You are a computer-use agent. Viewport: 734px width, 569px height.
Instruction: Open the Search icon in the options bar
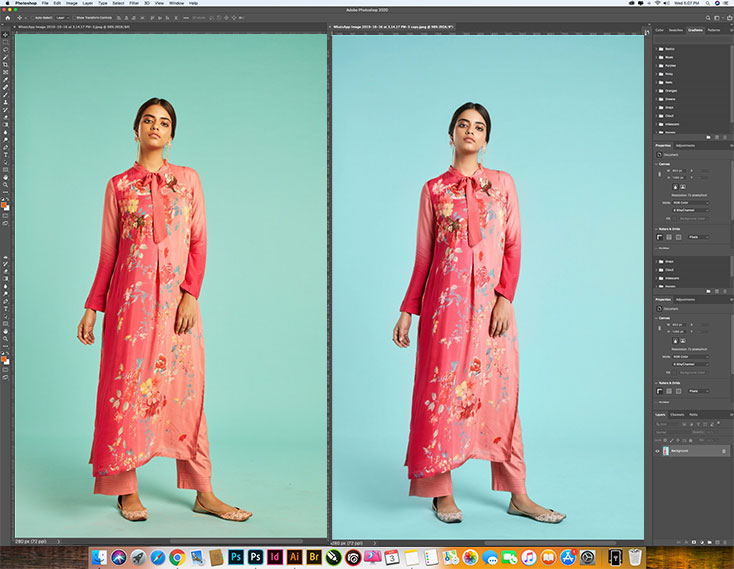708,18
